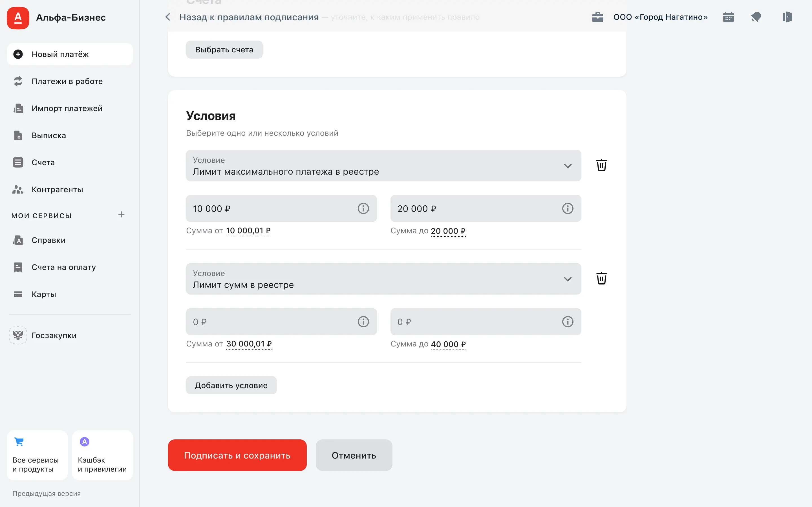Open the calendar icon in header
812x507 pixels.
point(728,17)
